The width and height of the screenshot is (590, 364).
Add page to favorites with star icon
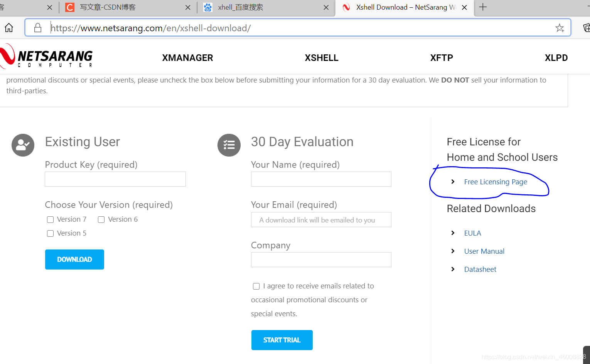click(560, 28)
